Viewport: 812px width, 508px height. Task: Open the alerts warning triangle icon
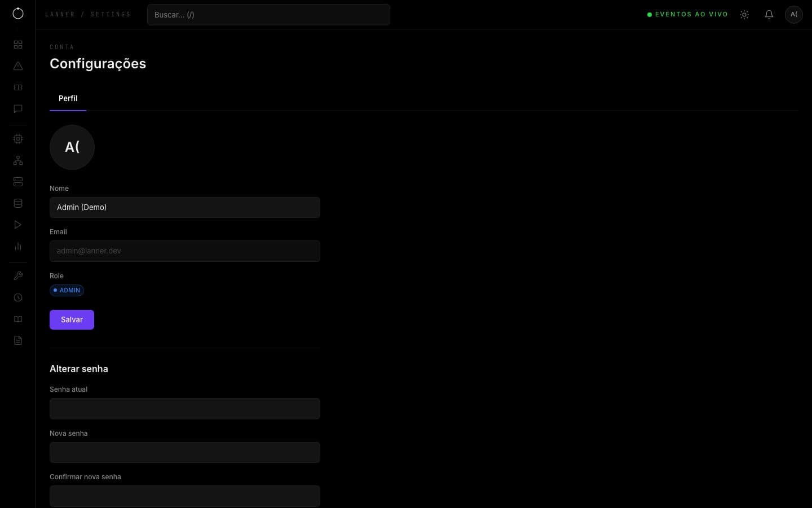coord(18,66)
